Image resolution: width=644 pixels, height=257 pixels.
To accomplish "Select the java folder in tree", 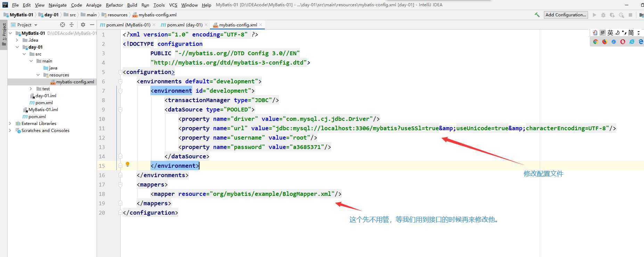I will (50, 68).
